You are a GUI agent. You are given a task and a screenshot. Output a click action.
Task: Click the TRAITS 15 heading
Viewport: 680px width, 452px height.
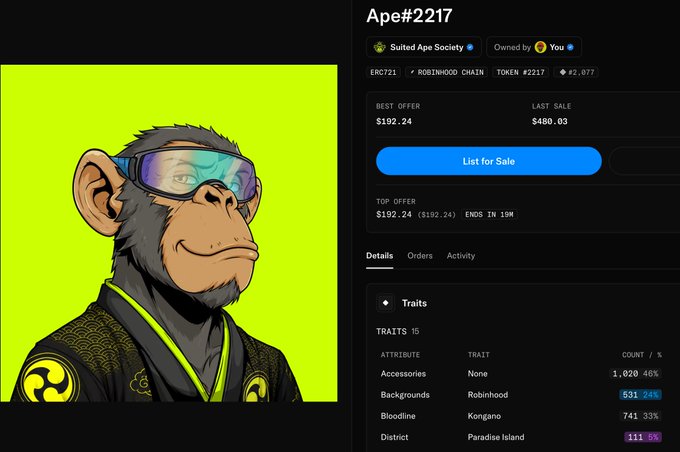click(x=398, y=331)
